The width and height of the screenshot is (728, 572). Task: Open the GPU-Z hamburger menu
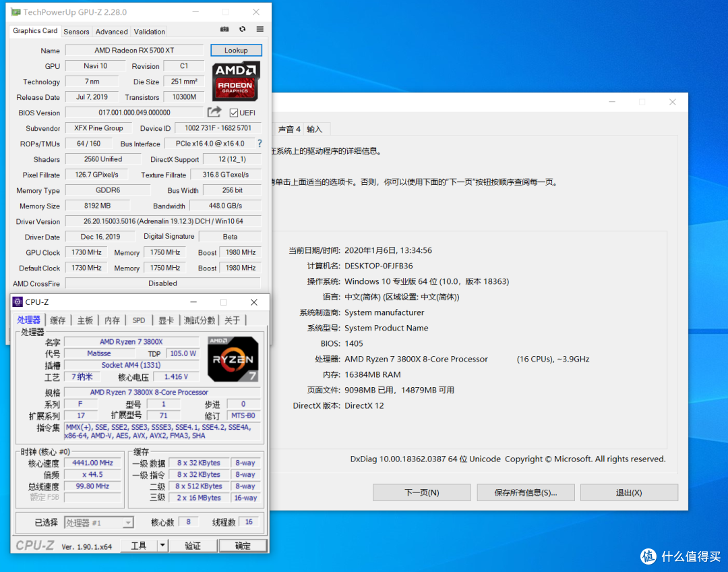(260, 29)
